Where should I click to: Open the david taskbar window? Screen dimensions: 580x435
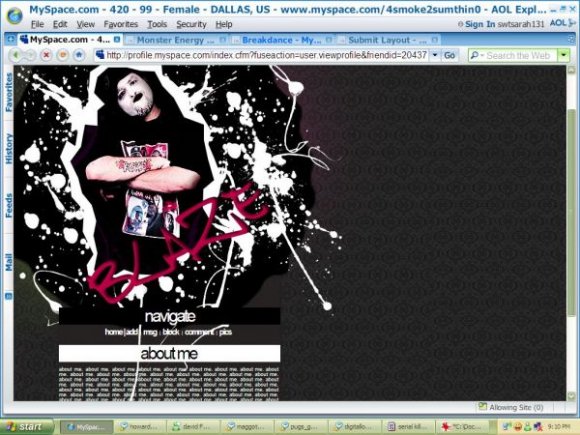[x=194, y=427]
